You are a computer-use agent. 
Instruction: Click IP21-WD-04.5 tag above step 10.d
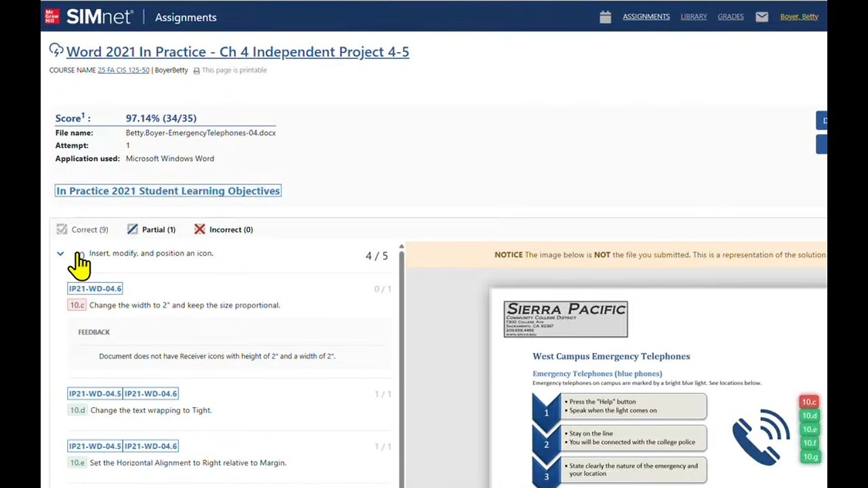point(95,394)
